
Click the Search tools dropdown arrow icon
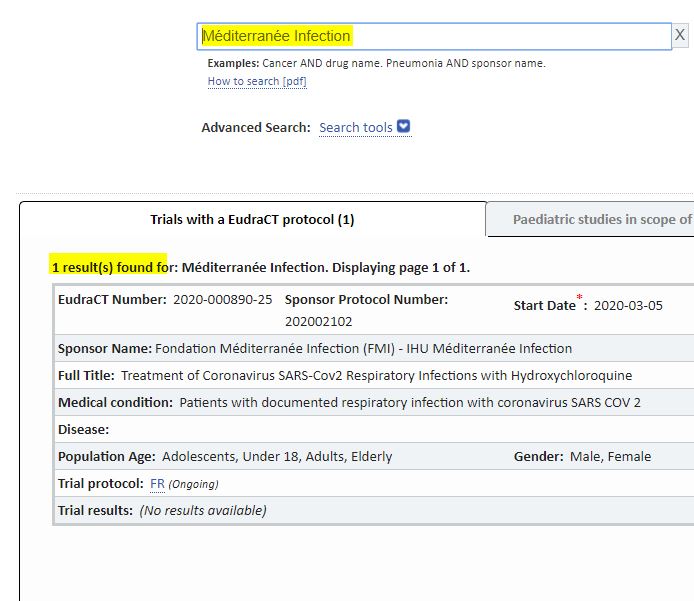(403, 126)
